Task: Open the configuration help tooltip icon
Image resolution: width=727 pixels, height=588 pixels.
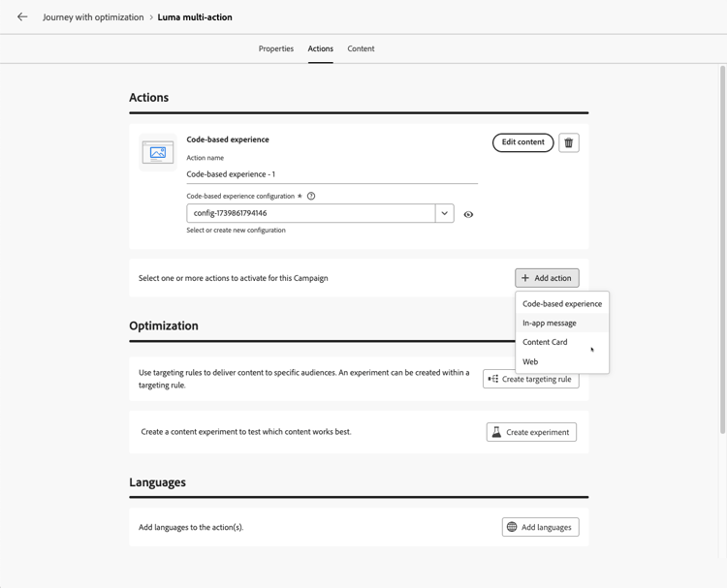Action: click(311, 196)
